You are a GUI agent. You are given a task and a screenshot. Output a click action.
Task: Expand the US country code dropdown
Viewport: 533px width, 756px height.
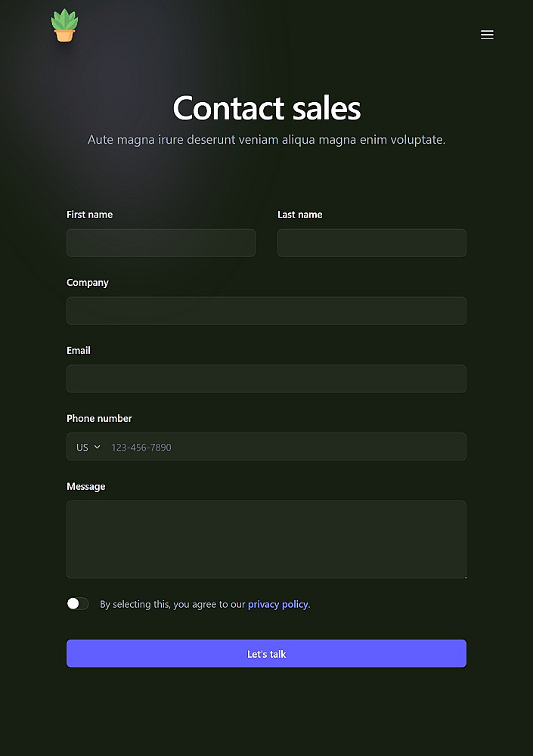pyautogui.click(x=88, y=447)
